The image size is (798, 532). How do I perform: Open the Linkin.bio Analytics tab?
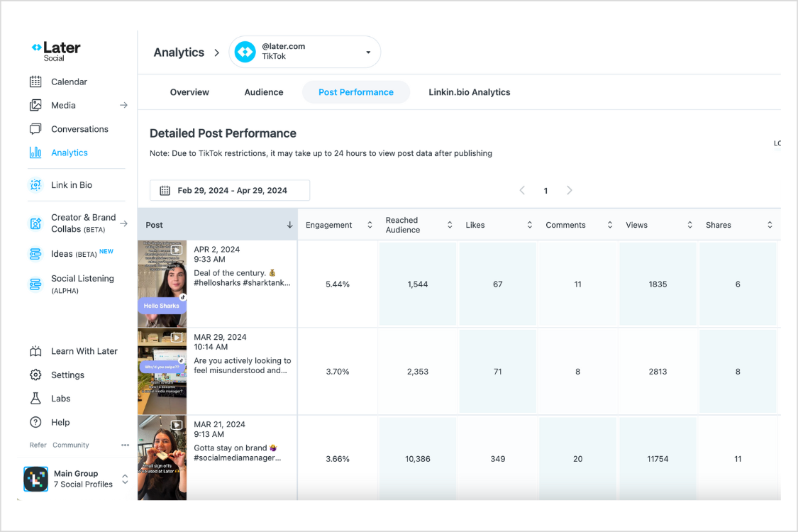coord(469,92)
